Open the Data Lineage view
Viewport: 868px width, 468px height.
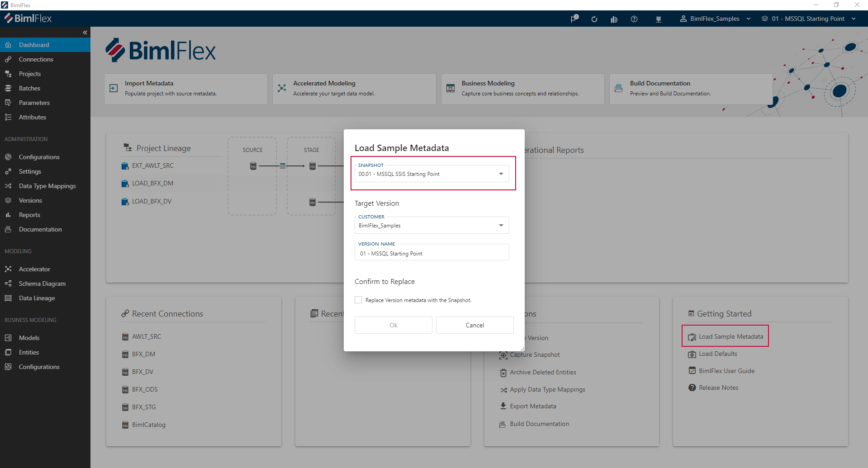(36, 298)
